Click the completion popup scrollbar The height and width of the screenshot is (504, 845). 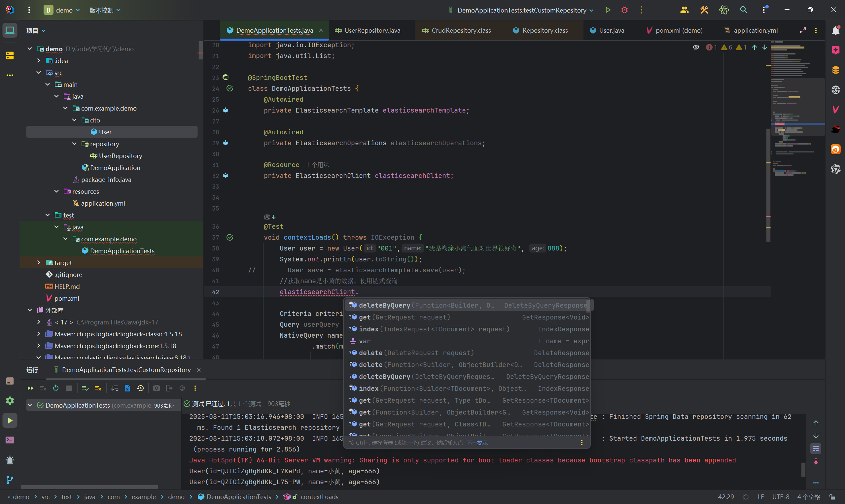coord(588,306)
